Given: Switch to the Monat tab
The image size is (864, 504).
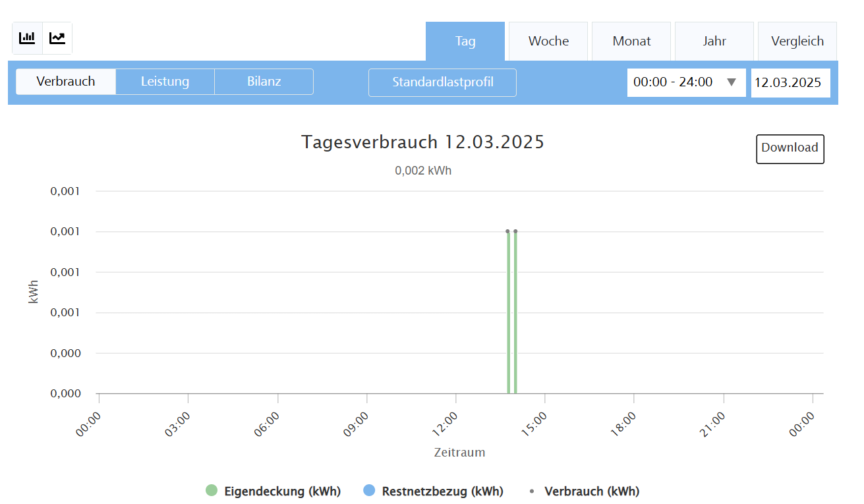Looking at the screenshot, I should tap(631, 41).
